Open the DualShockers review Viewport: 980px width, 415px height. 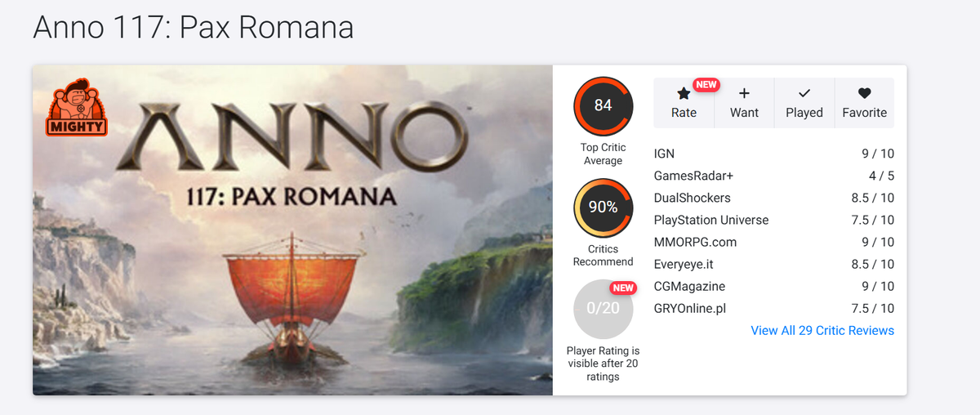tap(692, 198)
